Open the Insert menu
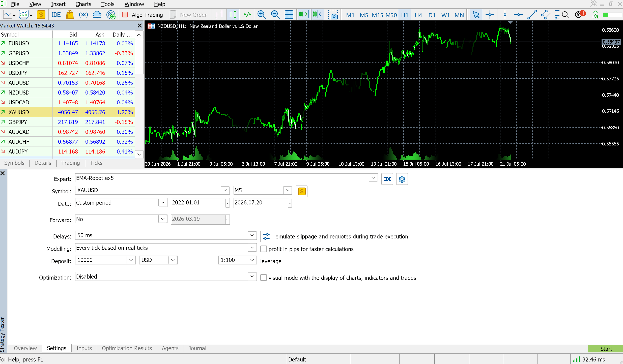The image size is (623, 364). pyautogui.click(x=58, y=4)
